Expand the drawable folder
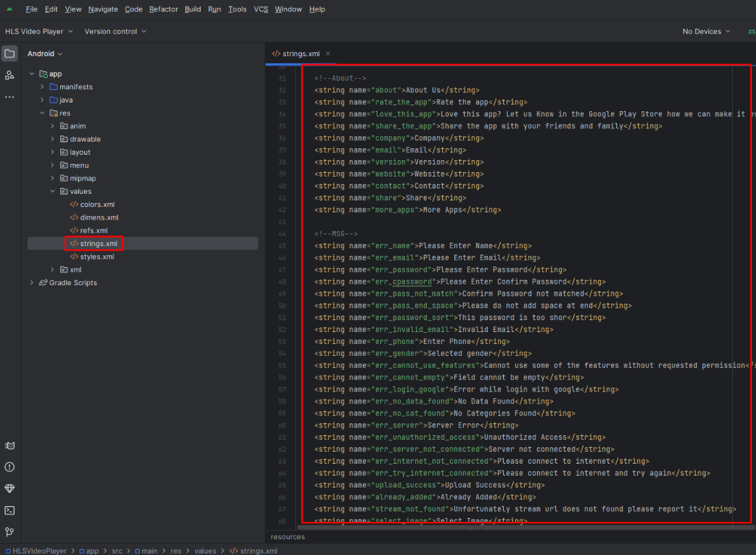Image resolution: width=756 pixels, height=555 pixels. click(52, 139)
